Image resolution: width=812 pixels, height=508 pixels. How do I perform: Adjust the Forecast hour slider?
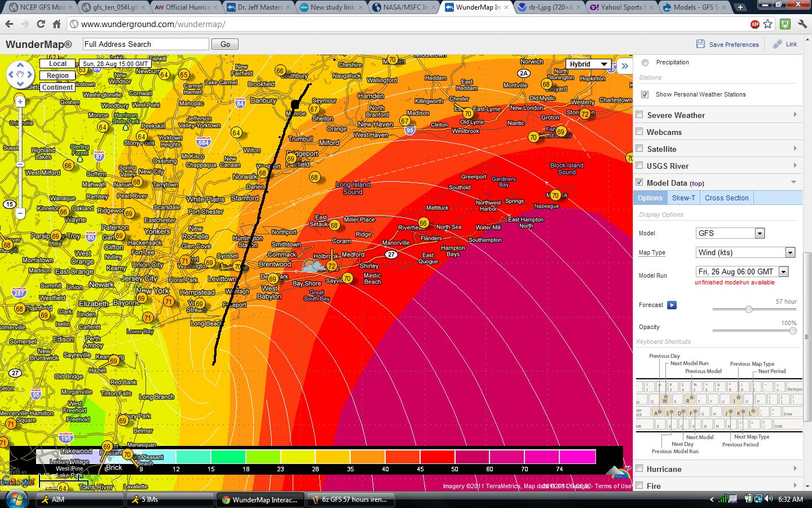click(749, 309)
